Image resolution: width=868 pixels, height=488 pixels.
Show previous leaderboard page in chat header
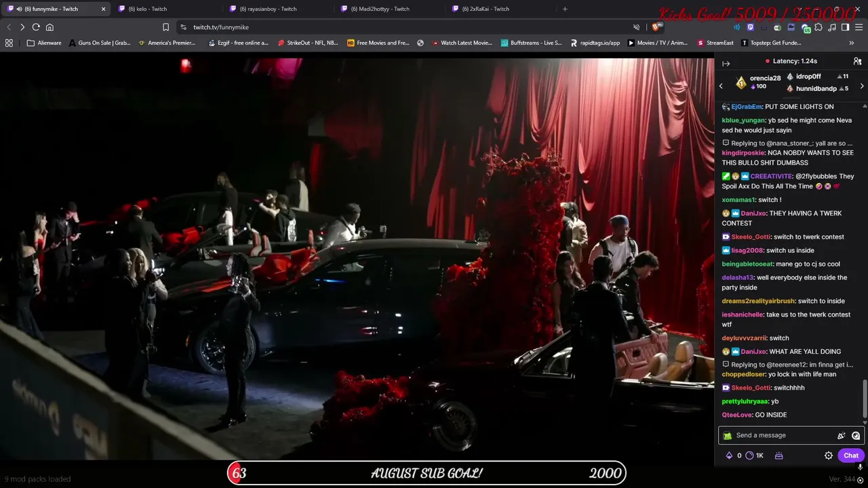[x=721, y=86]
